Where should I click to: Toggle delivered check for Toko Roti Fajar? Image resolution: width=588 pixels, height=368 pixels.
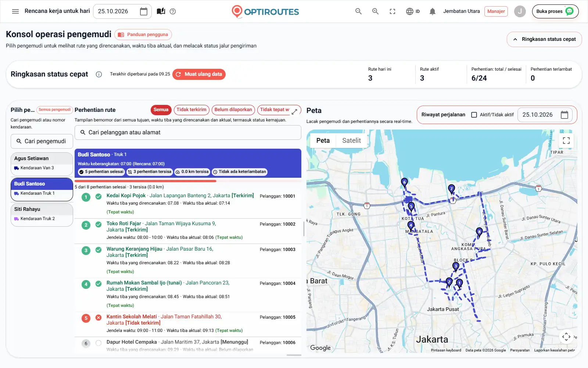[x=98, y=224]
